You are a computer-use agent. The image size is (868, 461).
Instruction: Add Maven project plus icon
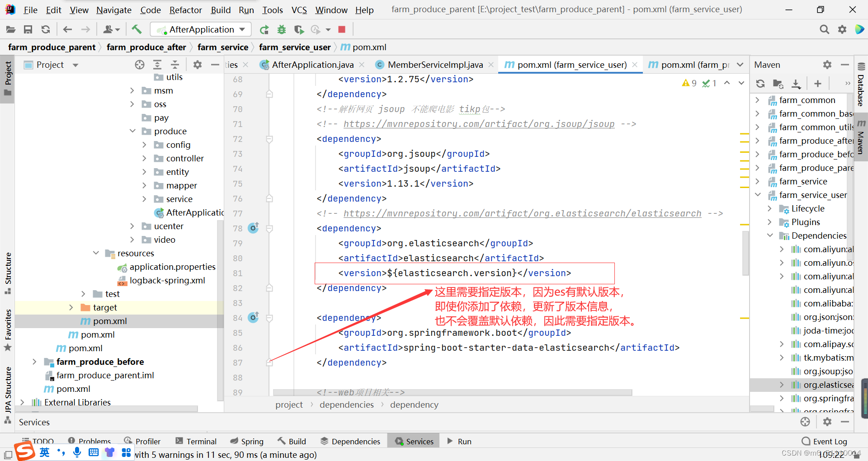point(817,84)
